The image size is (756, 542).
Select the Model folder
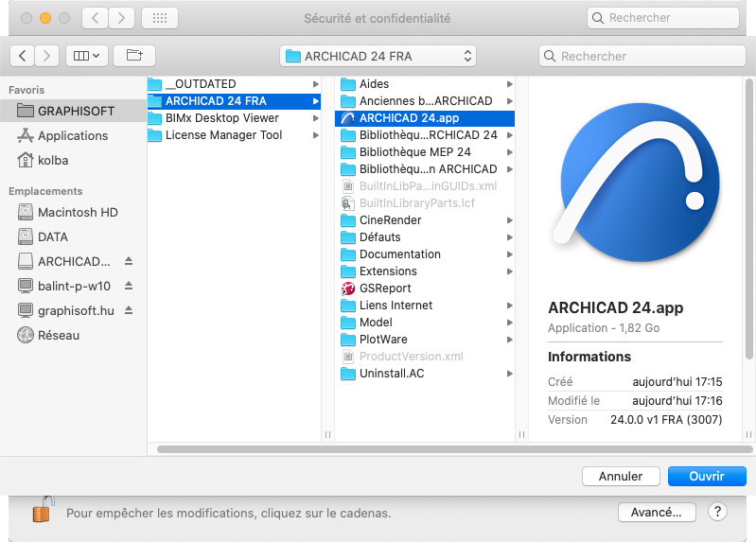click(425, 323)
